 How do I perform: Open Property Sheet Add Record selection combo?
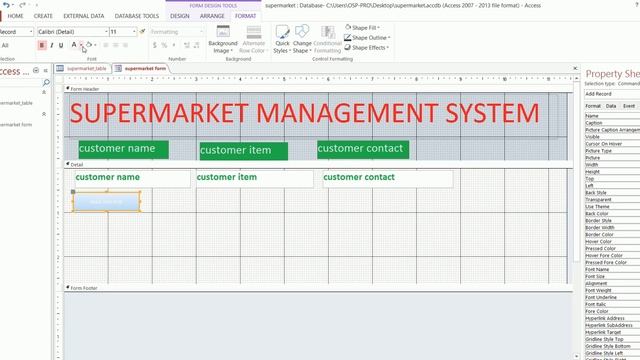coord(612,94)
